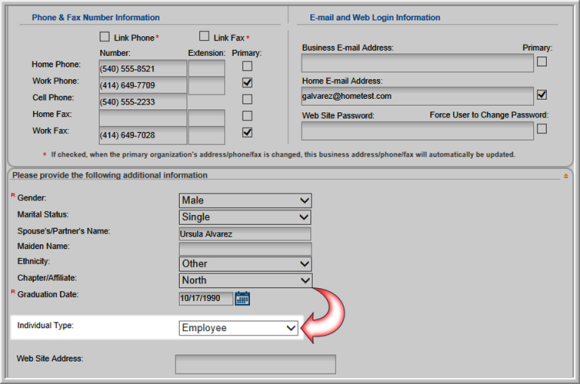Mark Home Fax as primary
This screenshot has width=580, height=384.
click(x=247, y=116)
